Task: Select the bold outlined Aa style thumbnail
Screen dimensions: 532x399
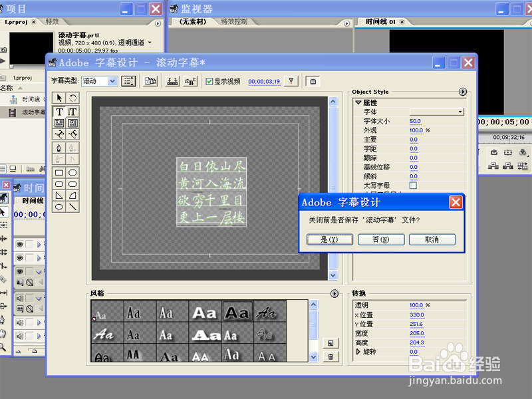Action: (x=237, y=311)
